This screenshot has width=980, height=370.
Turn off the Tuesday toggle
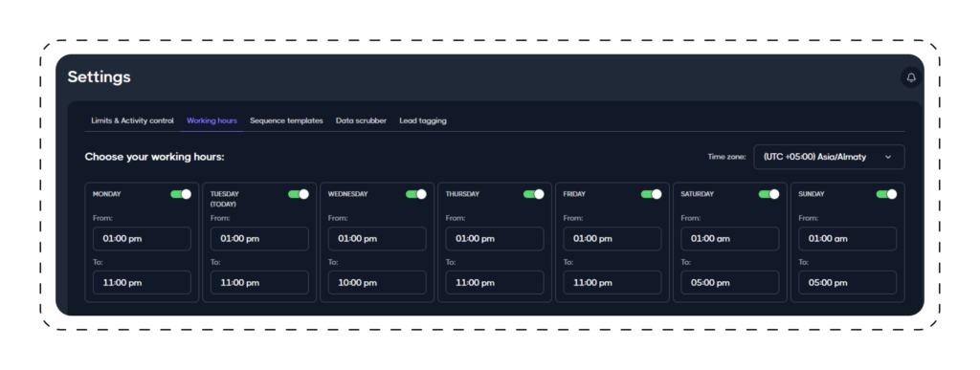coord(299,194)
